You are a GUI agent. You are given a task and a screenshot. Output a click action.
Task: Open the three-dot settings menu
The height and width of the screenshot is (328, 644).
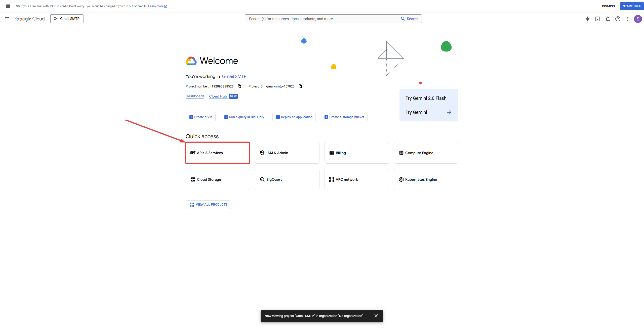pos(628,19)
